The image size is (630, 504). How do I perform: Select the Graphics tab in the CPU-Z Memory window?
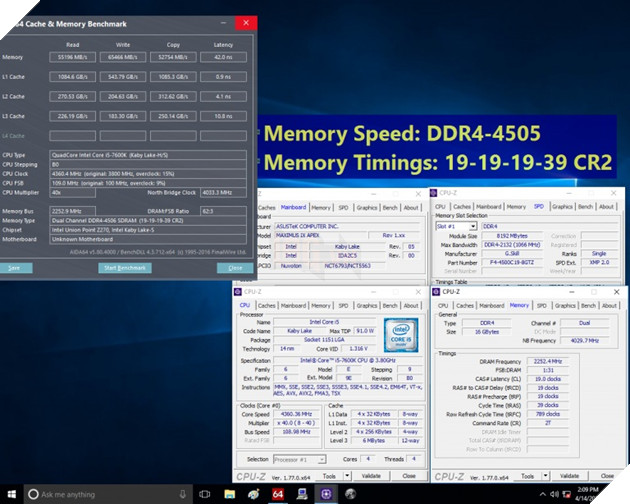click(565, 306)
